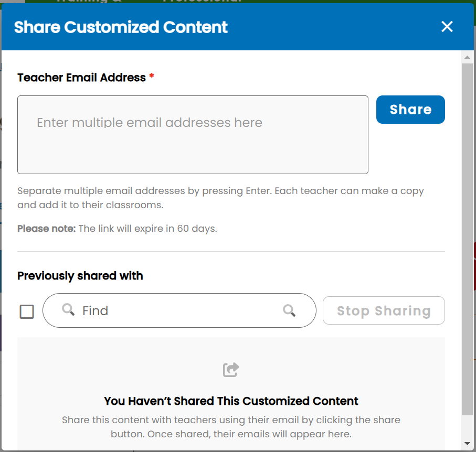Click the share arrow icon in empty state

[231, 370]
